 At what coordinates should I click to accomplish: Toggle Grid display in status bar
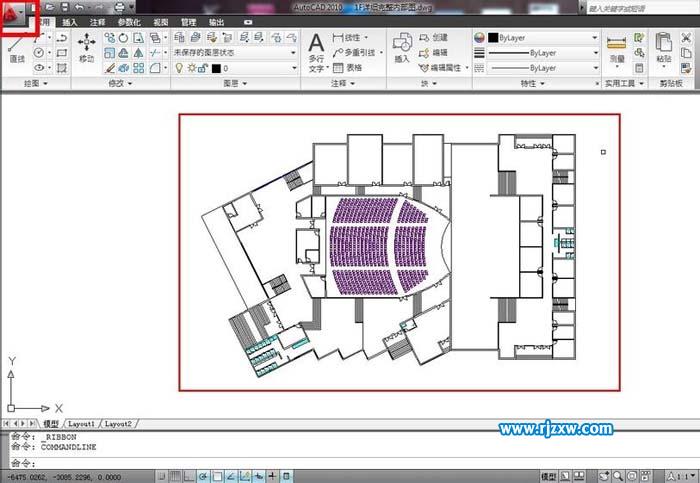click(175, 476)
